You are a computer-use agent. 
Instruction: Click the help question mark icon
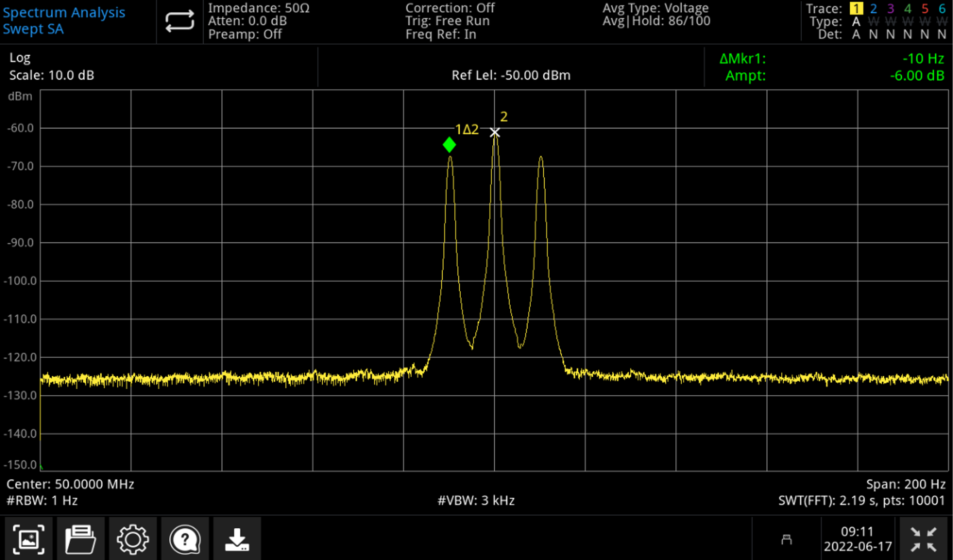184,539
